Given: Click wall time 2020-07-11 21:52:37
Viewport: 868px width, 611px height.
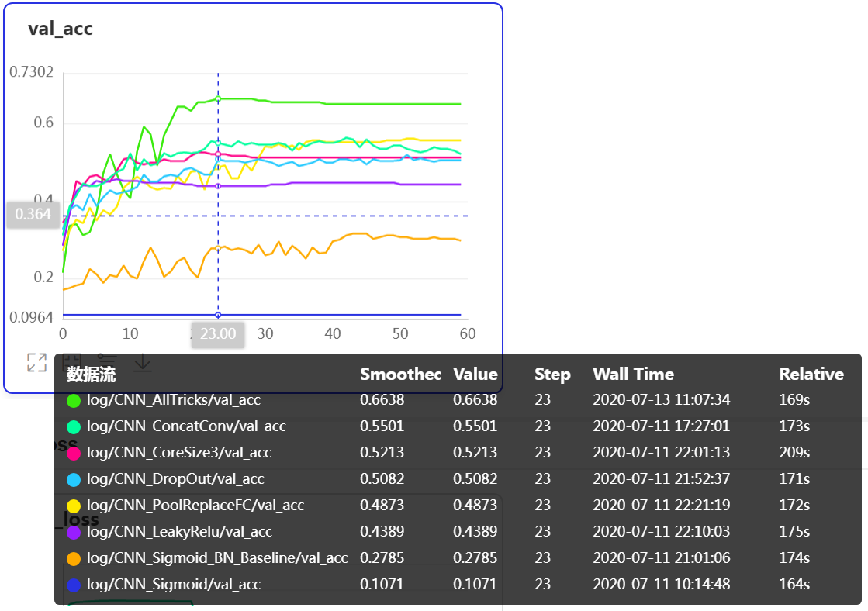Looking at the screenshot, I should pyautogui.click(x=662, y=478).
